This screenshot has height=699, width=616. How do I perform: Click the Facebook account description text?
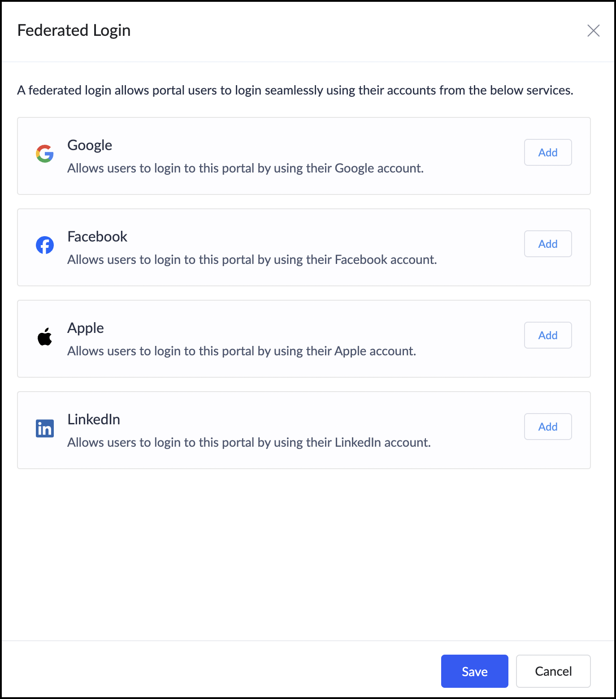pyautogui.click(x=252, y=260)
